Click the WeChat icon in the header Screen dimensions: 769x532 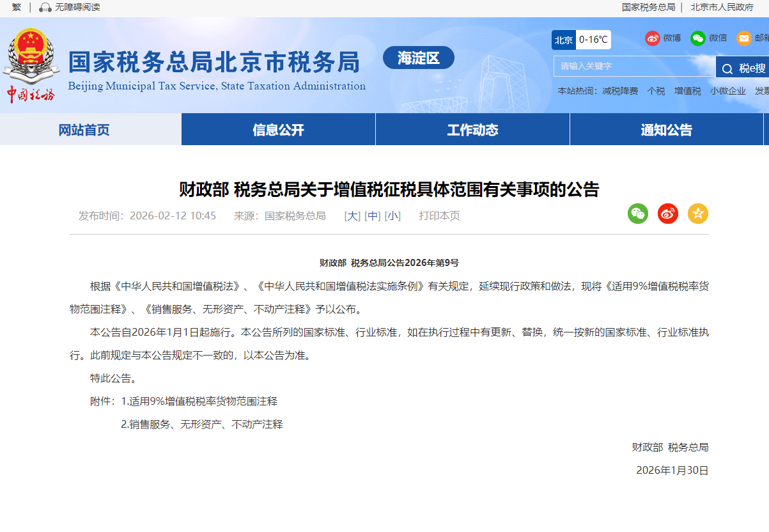coord(697,38)
